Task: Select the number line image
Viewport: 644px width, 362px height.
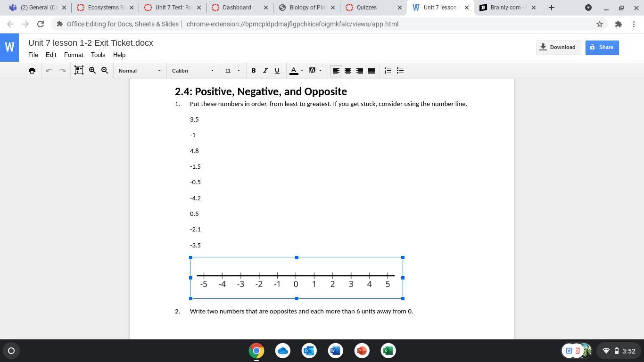Action: coord(297,278)
